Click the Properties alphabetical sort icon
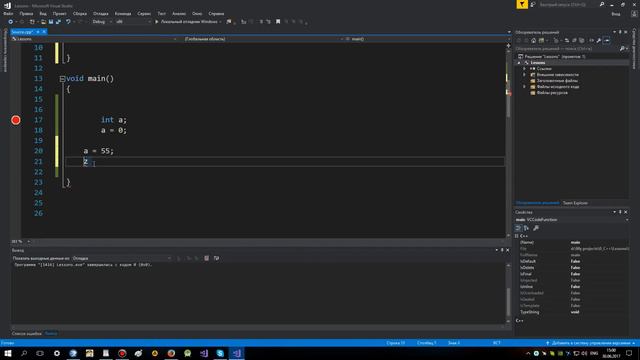The height and width of the screenshot is (360, 640). pos(526,228)
